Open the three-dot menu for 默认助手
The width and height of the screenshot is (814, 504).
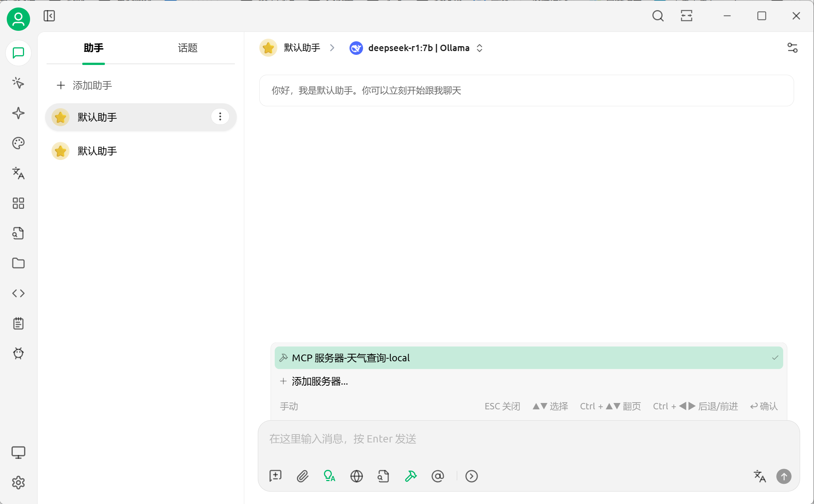tap(220, 117)
